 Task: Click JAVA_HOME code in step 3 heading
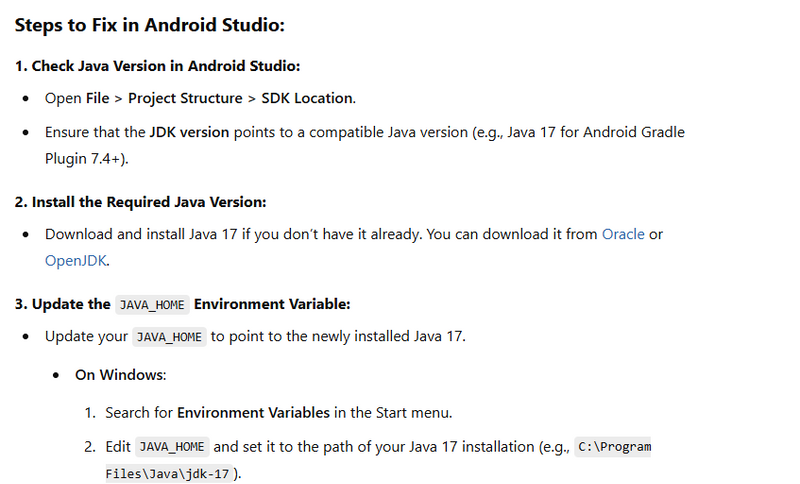click(x=152, y=304)
